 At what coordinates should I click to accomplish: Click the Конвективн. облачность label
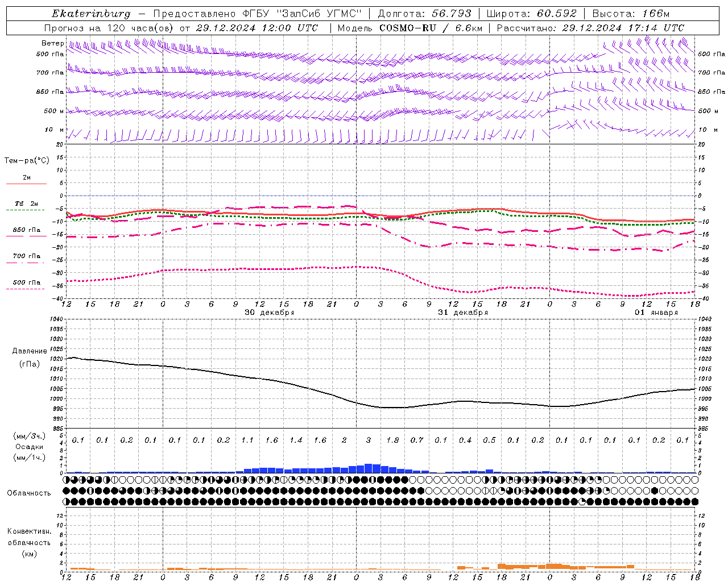point(29,542)
